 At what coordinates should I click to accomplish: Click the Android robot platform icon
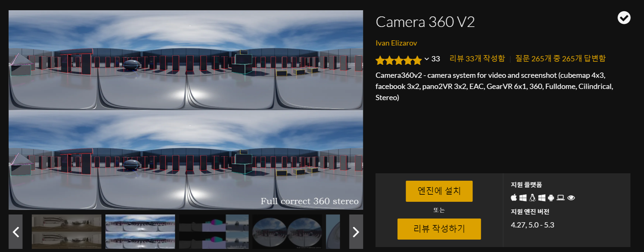coord(551,197)
